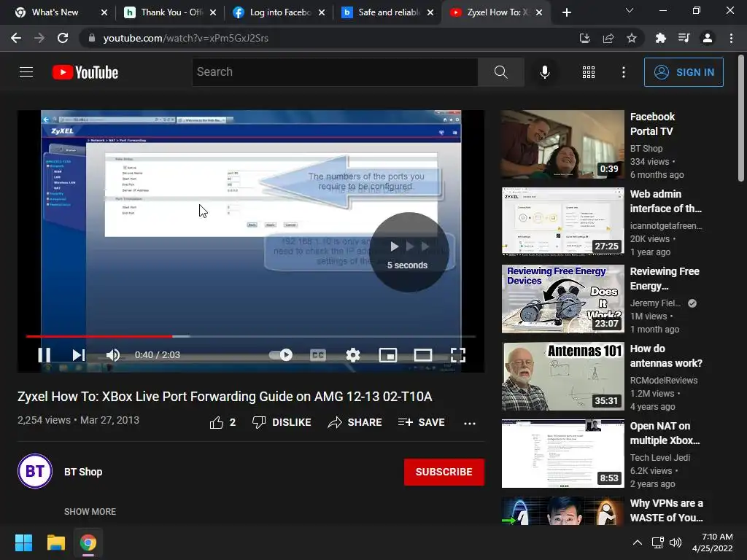Viewport: 747px width, 560px height.
Task: Open system volume tray icon
Action: [x=676, y=542]
